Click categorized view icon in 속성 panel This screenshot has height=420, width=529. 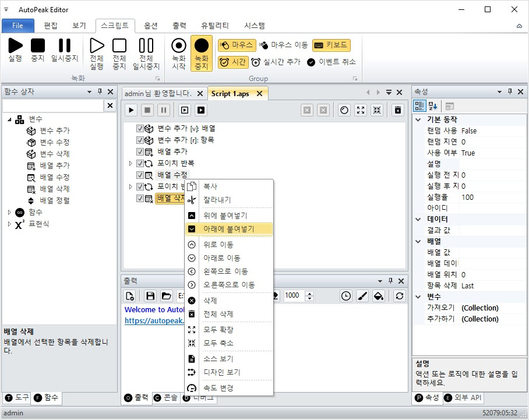[x=419, y=106]
